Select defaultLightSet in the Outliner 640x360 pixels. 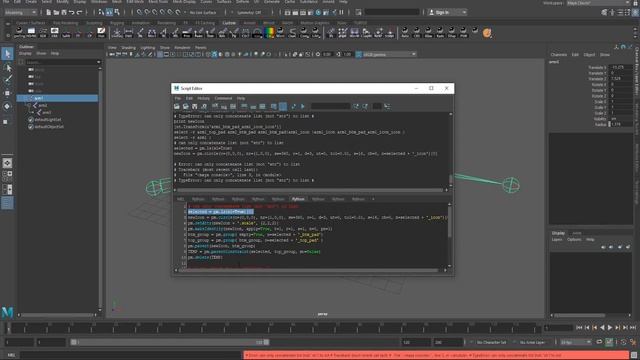pos(48,120)
